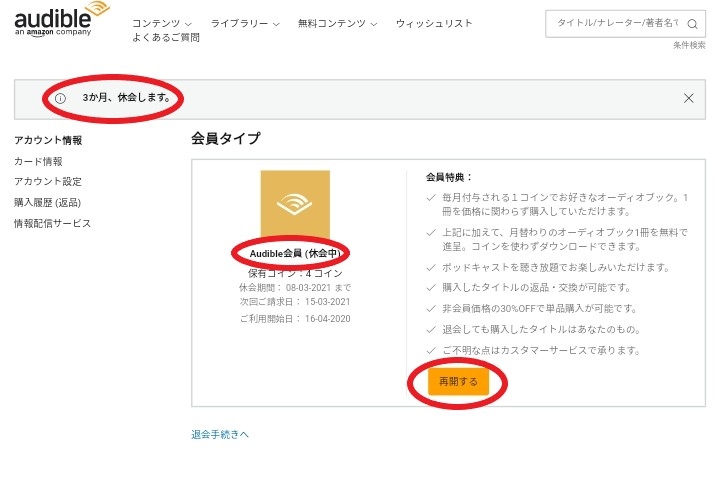The width and height of the screenshot is (720, 490).
Task: Open 購入履歴 (返品) in the sidebar
Action: click(47, 203)
